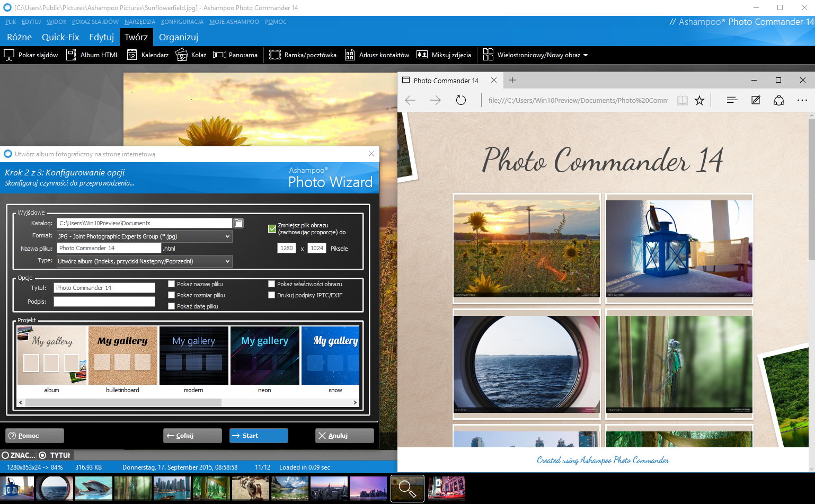Image resolution: width=815 pixels, height=504 pixels.
Task: Enable Pokaż właściwości obrazu checkbox
Action: [x=271, y=284]
